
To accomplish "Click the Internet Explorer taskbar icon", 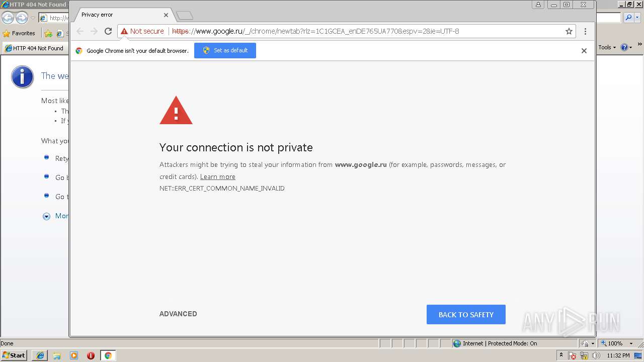I will [x=40, y=355].
